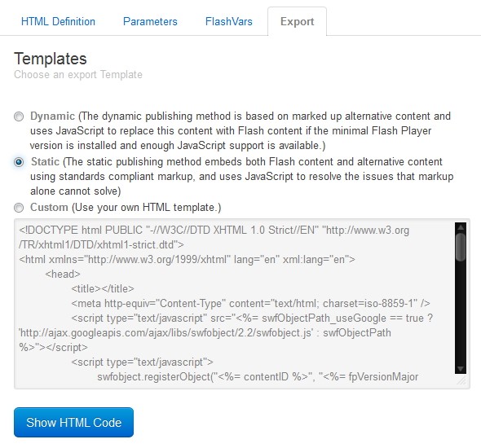Switch to the HTML Definition tab
This screenshot has width=481, height=448.
(x=58, y=21)
